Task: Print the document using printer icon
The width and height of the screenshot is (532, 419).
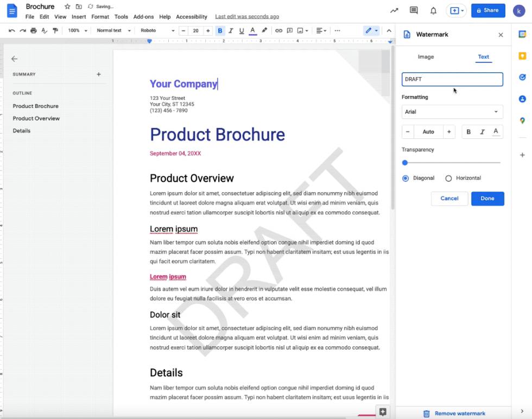Action: 33,30
